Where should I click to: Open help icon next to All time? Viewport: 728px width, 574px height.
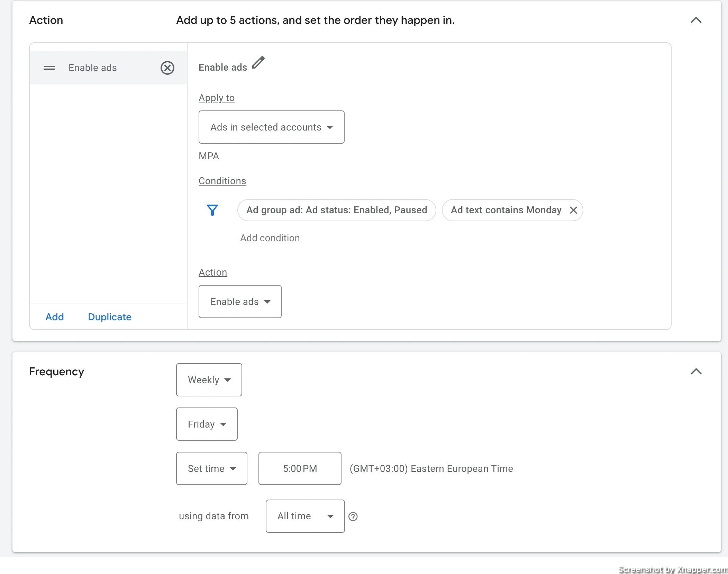tap(353, 517)
